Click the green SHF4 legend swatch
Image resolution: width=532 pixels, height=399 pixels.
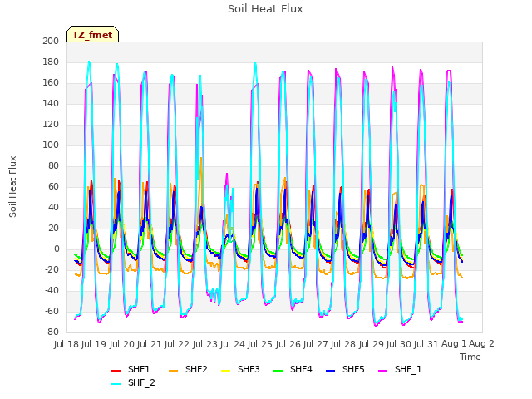(278, 371)
